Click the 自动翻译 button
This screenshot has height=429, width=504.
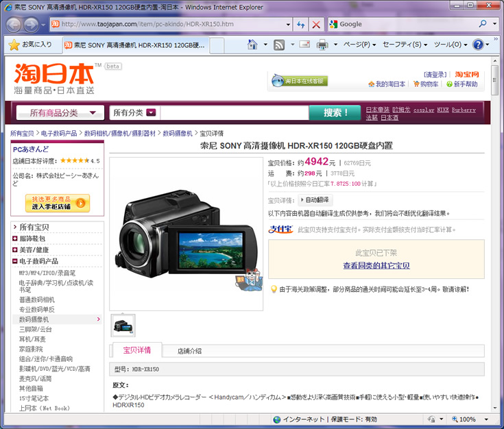(315, 200)
